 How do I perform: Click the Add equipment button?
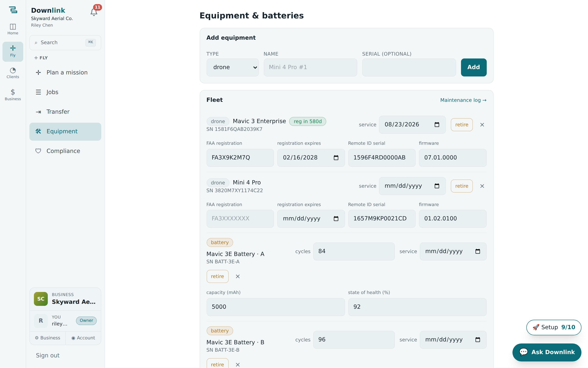pyautogui.click(x=473, y=67)
